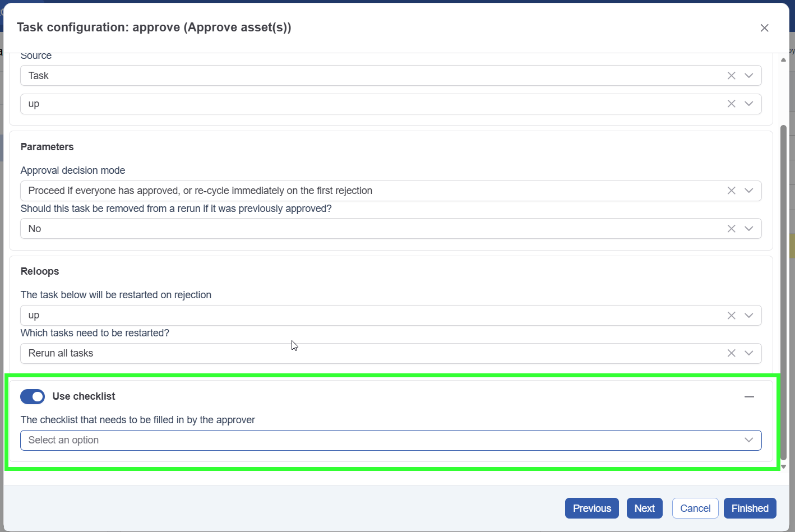
Task: Open the 'Which tasks need to be restarted' dropdown
Action: 748,353
